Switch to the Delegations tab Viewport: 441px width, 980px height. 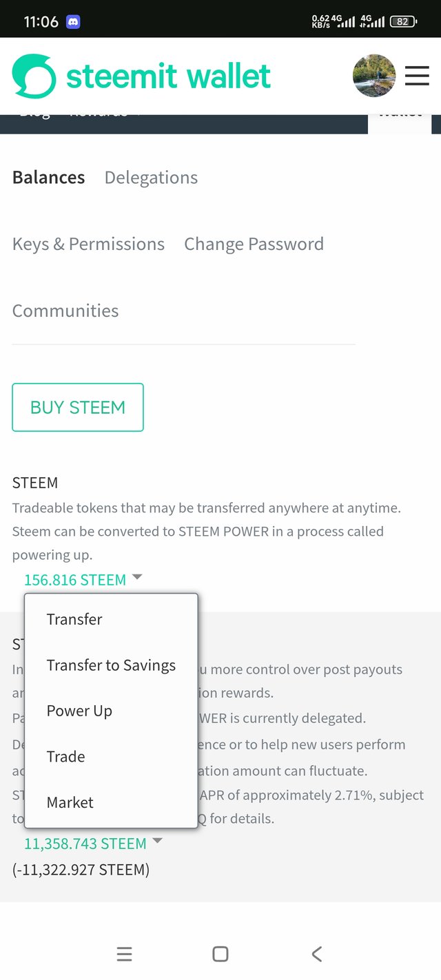151,178
